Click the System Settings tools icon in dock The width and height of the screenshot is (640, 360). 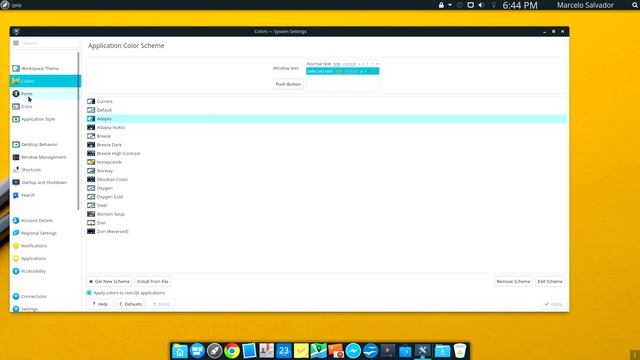[x=422, y=351]
